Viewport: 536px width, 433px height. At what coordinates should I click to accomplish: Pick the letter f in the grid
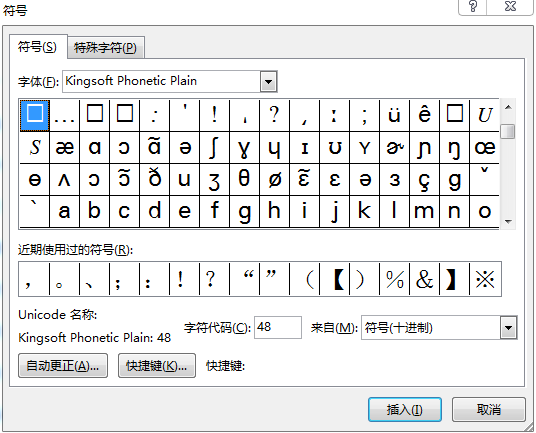click(x=214, y=211)
